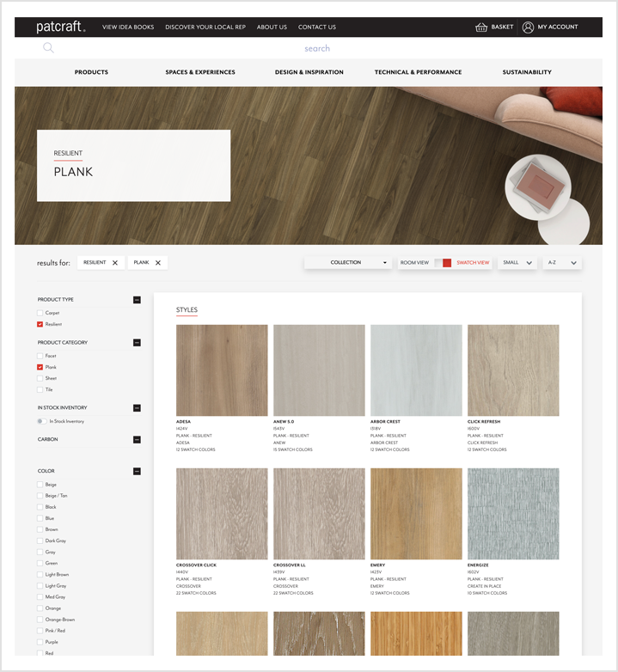
Task: Click the Energize style name
Action: click(x=478, y=565)
